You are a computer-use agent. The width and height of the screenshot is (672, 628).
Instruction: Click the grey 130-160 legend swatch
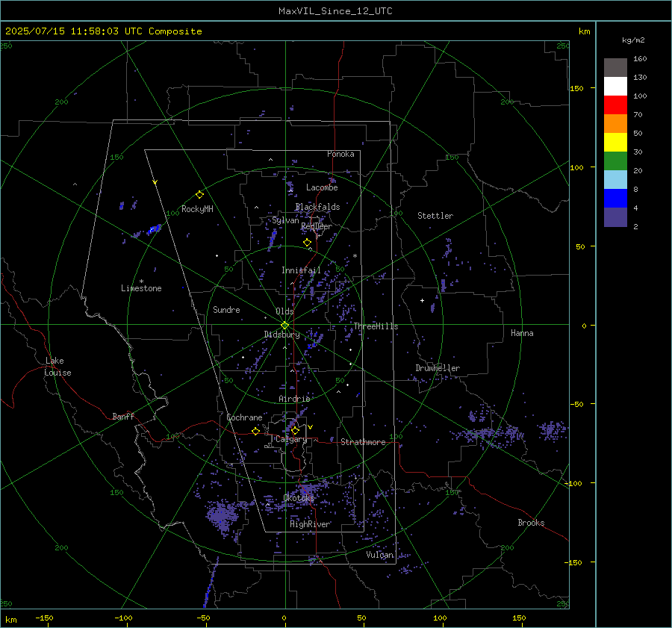click(x=615, y=68)
